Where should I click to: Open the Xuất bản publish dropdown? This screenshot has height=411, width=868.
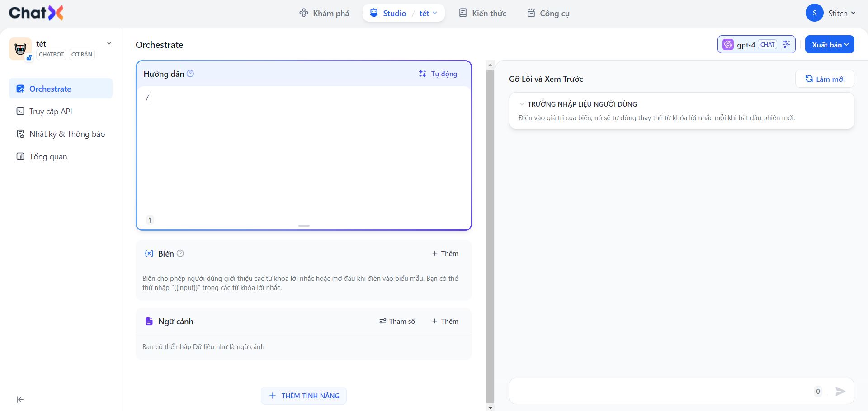[x=830, y=44]
